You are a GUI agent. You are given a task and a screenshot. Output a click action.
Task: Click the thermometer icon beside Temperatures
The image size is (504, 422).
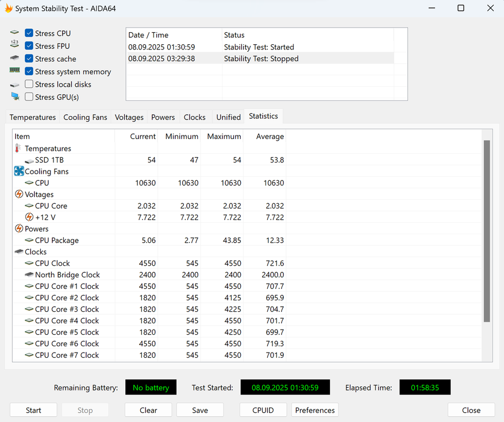coord(18,148)
